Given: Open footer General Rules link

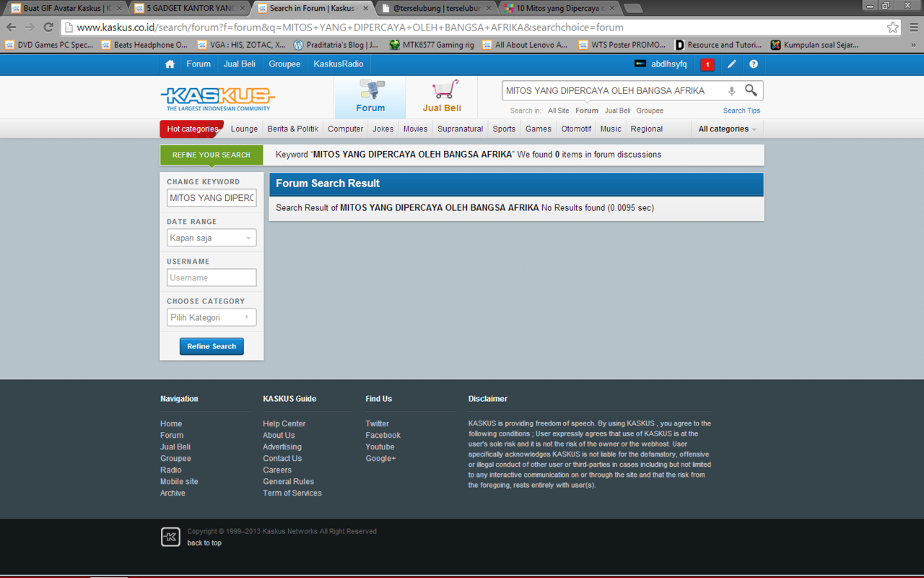Looking at the screenshot, I should 288,482.
